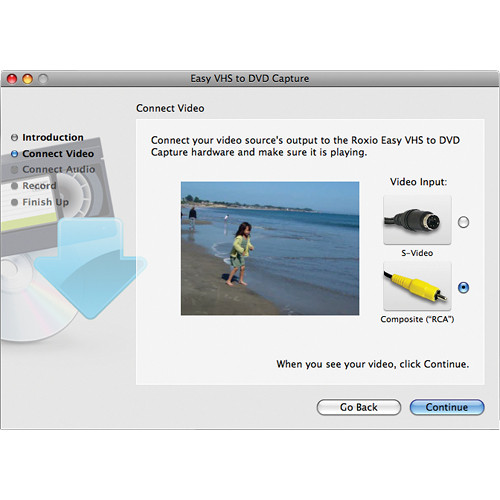Screen dimensions: 500x500
Task: Click the Go Back button
Action: click(359, 407)
